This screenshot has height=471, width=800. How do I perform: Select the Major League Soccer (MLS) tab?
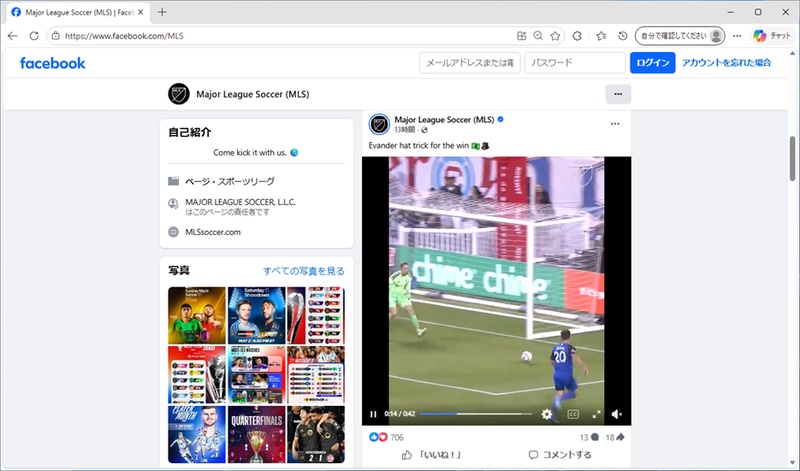[79, 12]
